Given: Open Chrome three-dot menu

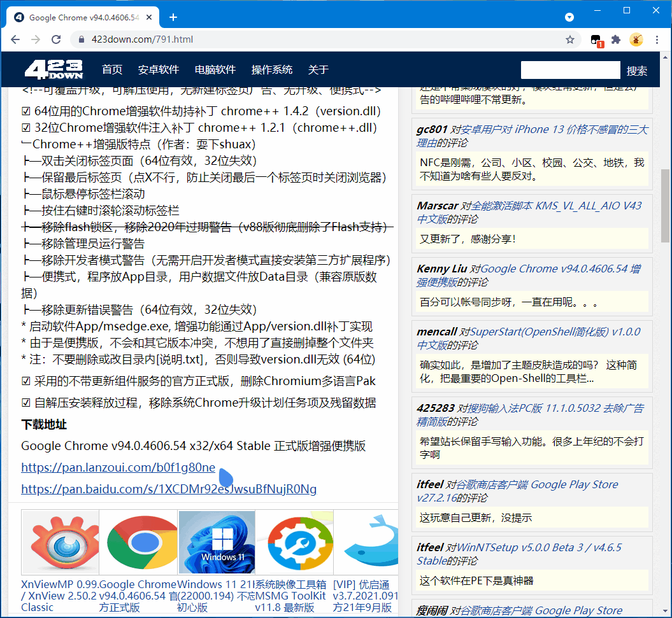Looking at the screenshot, I should (657, 39).
